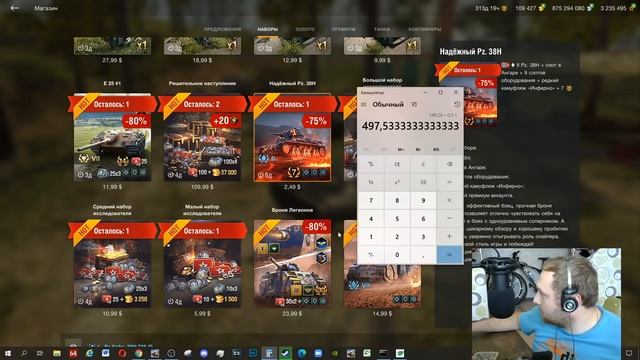Select the Надёжный Pz. 38H bundle card
This screenshot has width=640, height=360.
[x=292, y=138]
